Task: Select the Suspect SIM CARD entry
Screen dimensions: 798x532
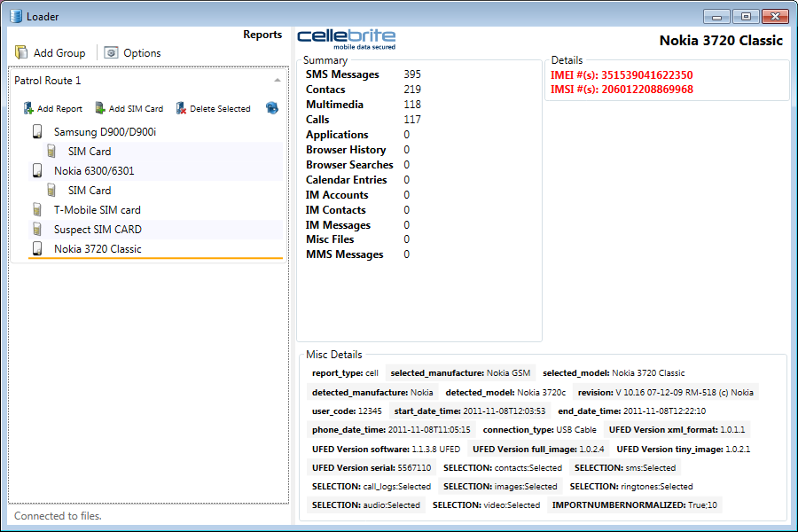Action: [98, 229]
